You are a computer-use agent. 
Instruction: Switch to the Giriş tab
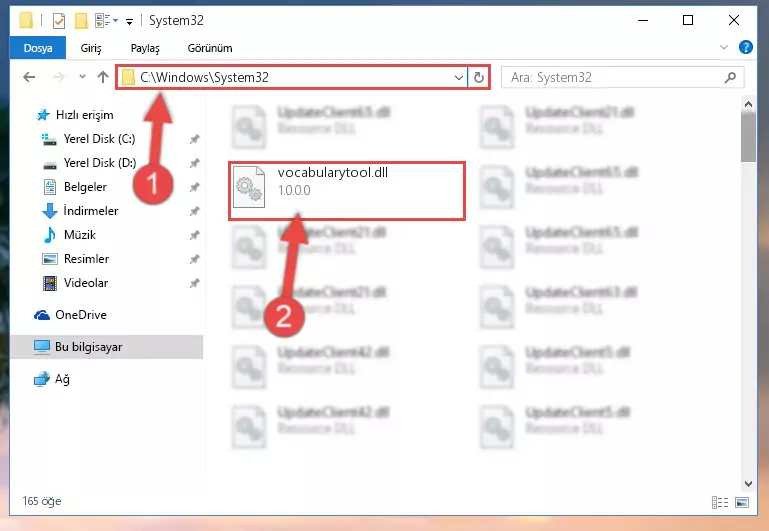91,48
